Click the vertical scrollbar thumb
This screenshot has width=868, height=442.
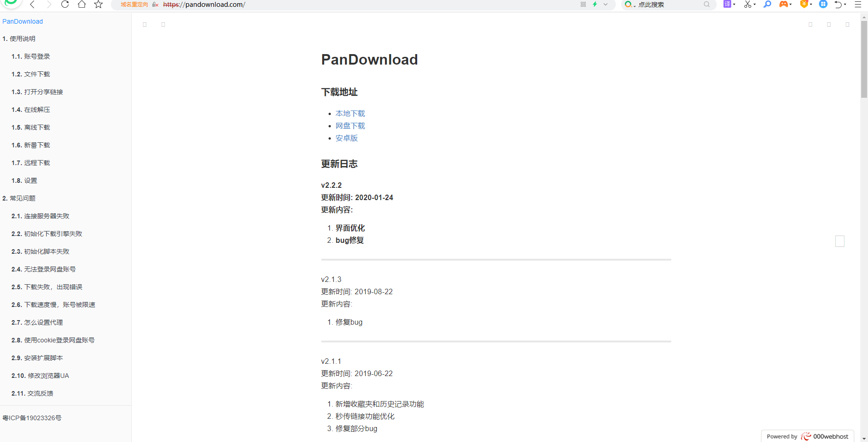point(864,59)
